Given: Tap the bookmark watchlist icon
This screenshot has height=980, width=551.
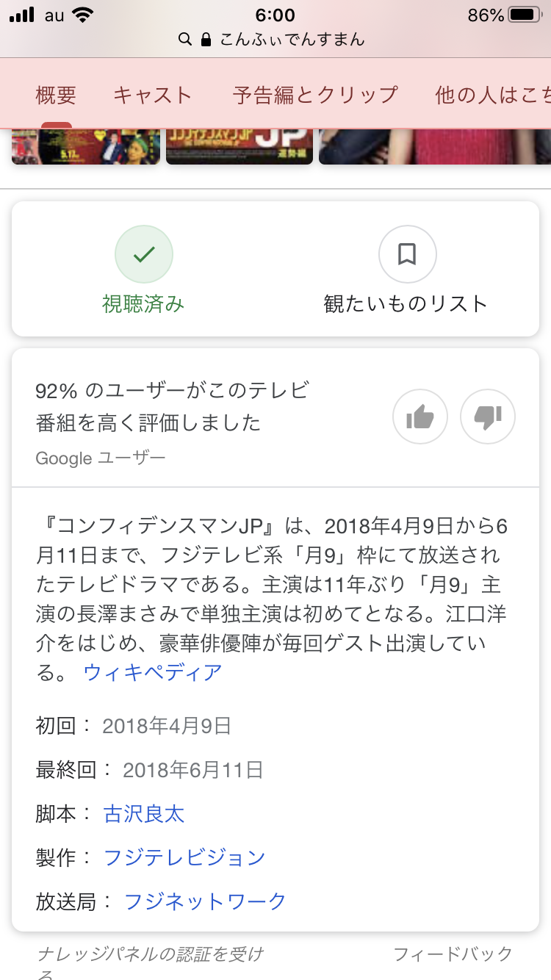Looking at the screenshot, I should 407,254.
